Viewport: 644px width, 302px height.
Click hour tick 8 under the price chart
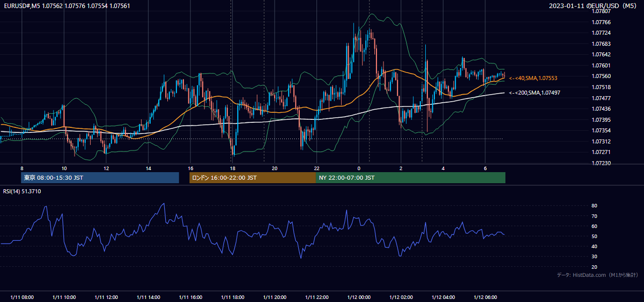[x=22, y=168]
